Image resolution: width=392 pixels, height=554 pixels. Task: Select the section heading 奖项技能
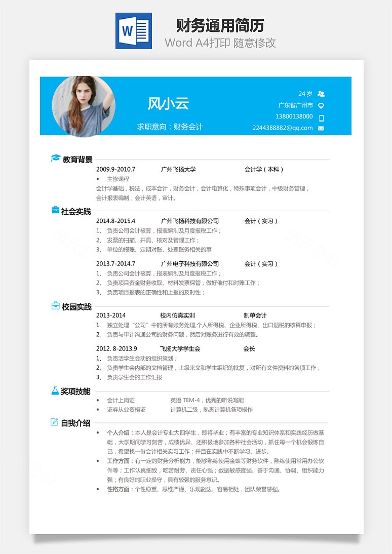[75, 391]
